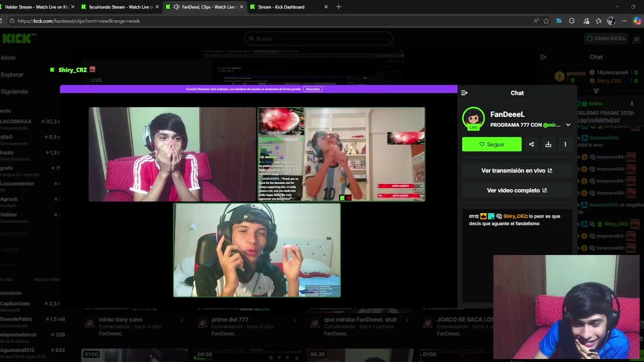
Task: Open clip titled mirko tony cavs
Action: coord(120,320)
